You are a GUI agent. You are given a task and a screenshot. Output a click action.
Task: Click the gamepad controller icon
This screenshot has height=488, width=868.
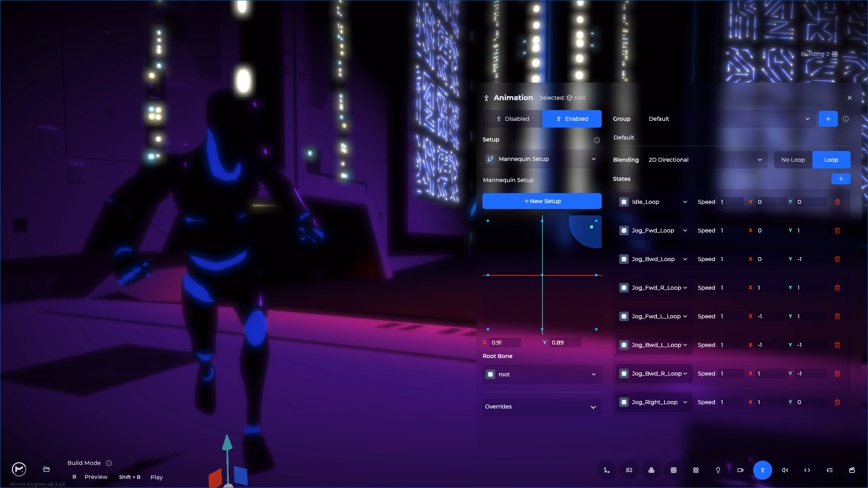pyautogui.click(x=629, y=470)
